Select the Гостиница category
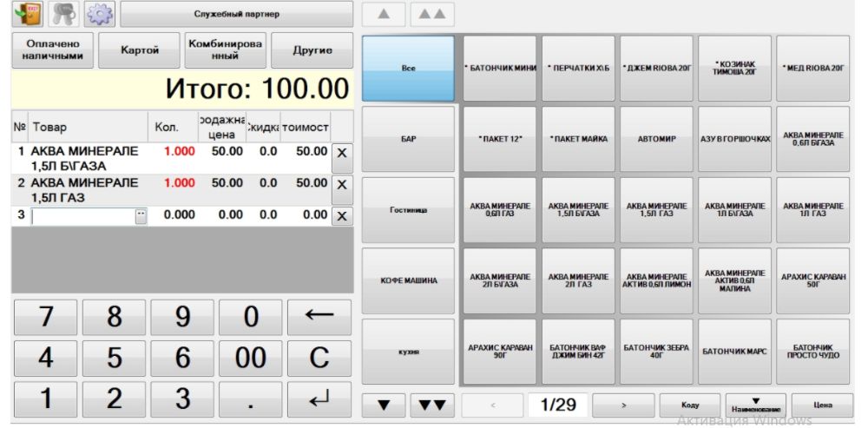This screenshot has width=868, height=428. pyautogui.click(x=408, y=210)
